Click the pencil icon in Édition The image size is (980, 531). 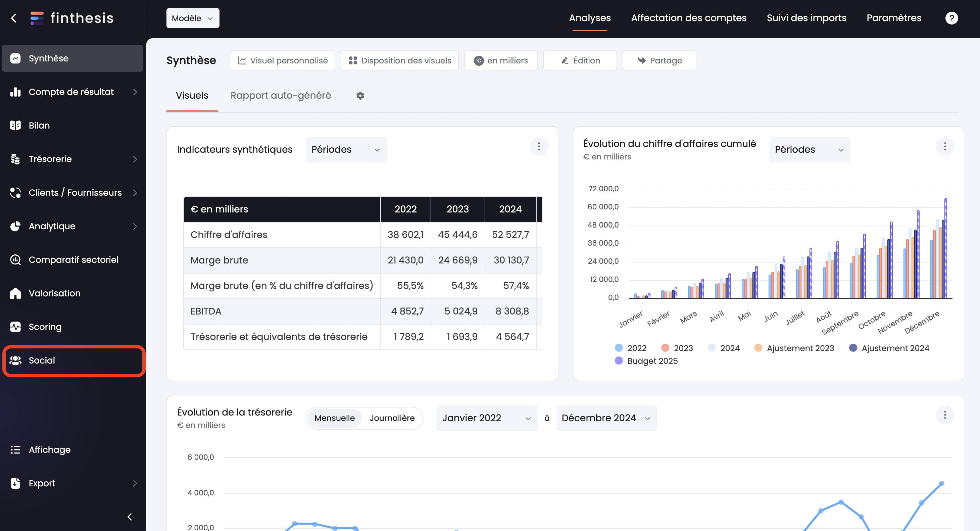565,60
